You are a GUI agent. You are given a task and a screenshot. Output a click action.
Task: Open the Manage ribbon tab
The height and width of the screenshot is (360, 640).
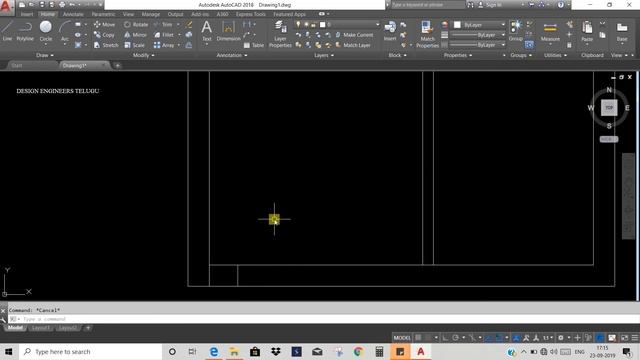point(151,14)
